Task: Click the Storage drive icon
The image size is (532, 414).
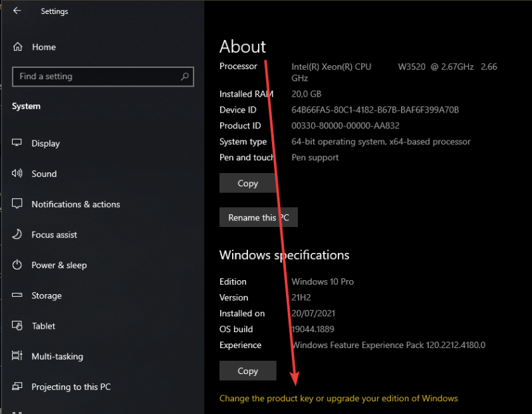Action: pos(17,295)
